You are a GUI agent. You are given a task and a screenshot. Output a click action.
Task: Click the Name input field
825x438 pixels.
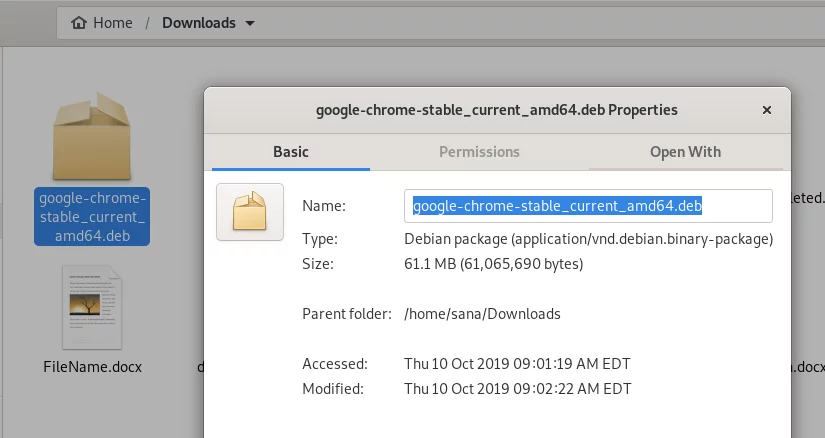click(x=588, y=206)
